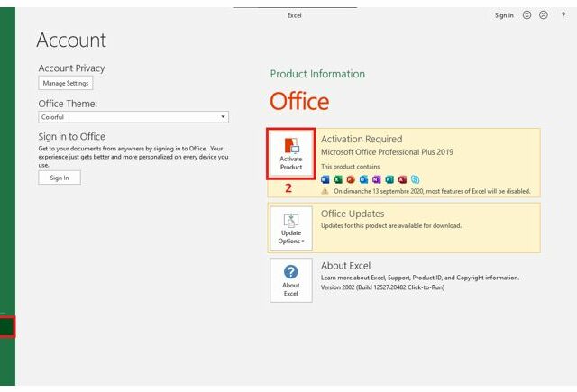Image resolution: width=577 pixels, height=392 pixels.
Task: Select the highlighted item in green sidebar
Action: coord(7,326)
